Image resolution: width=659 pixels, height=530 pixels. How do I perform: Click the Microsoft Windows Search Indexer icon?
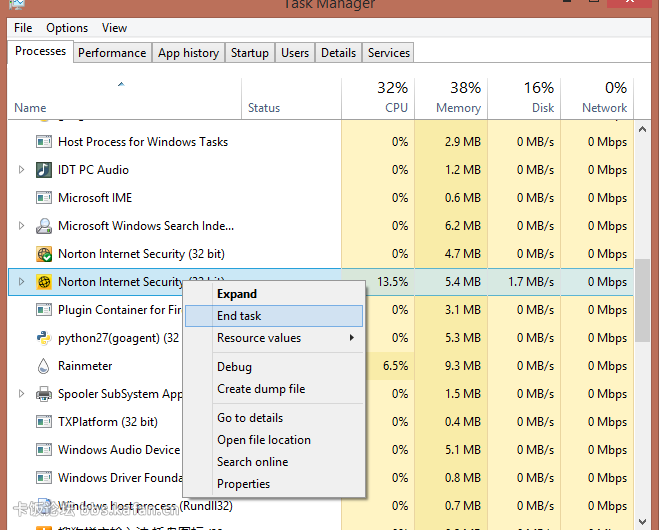[44, 226]
